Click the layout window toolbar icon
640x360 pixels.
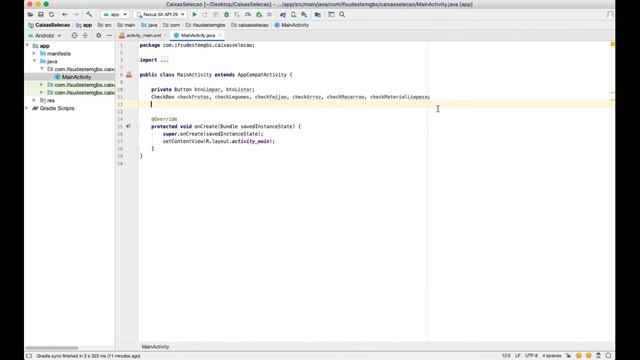331,14
